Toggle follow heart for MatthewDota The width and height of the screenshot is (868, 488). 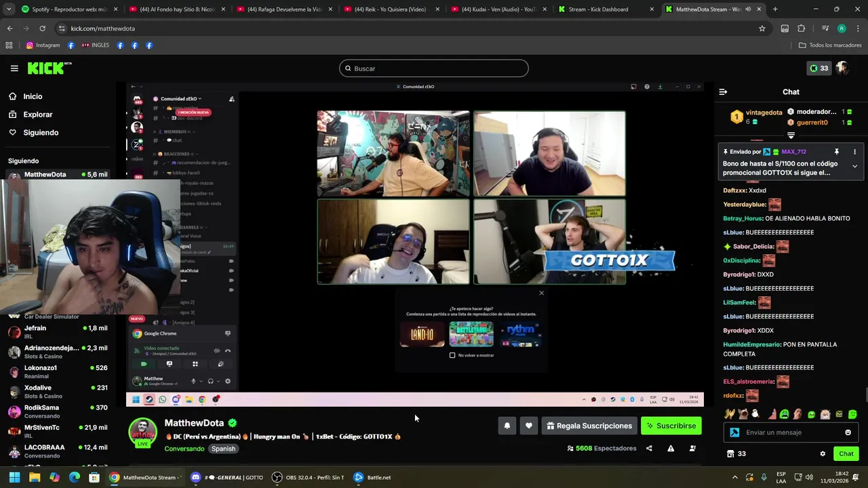click(529, 426)
